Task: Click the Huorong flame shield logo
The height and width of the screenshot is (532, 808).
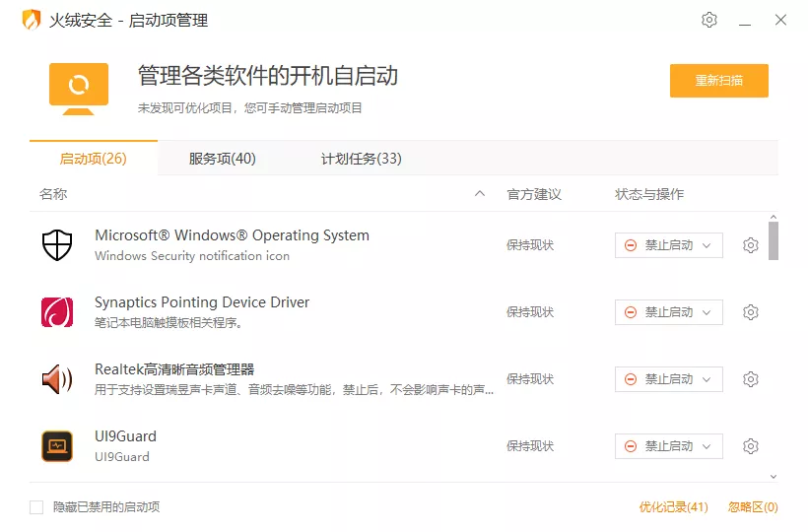Action: point(32,20)
